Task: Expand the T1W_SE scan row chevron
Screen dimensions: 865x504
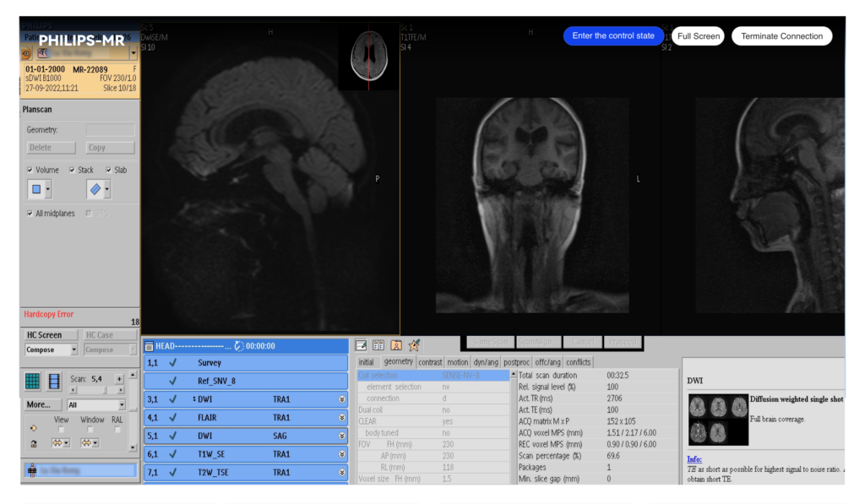Action: 342,454
